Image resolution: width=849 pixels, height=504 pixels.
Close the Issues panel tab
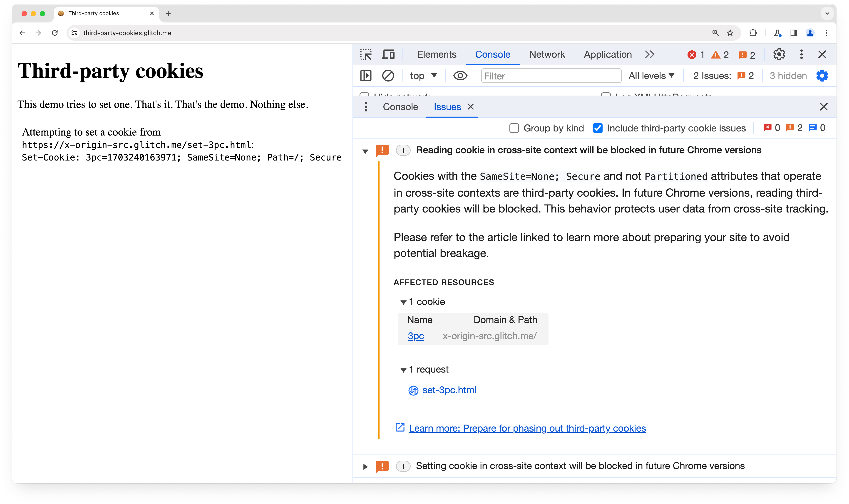tap(472, 107)
